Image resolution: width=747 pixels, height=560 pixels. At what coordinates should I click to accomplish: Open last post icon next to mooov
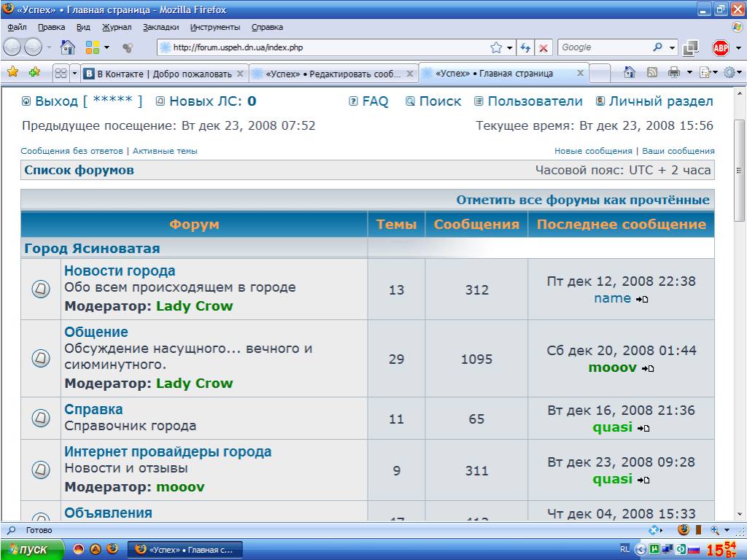tap(647, 369)
